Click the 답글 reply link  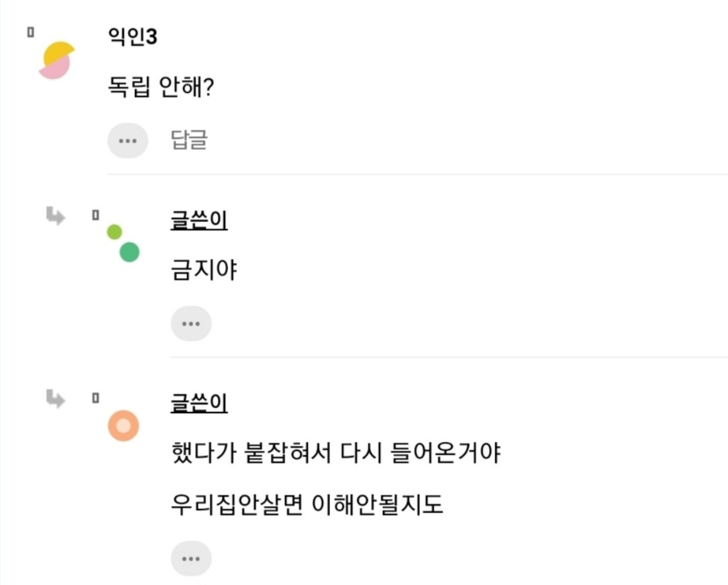tap(189, 140)
